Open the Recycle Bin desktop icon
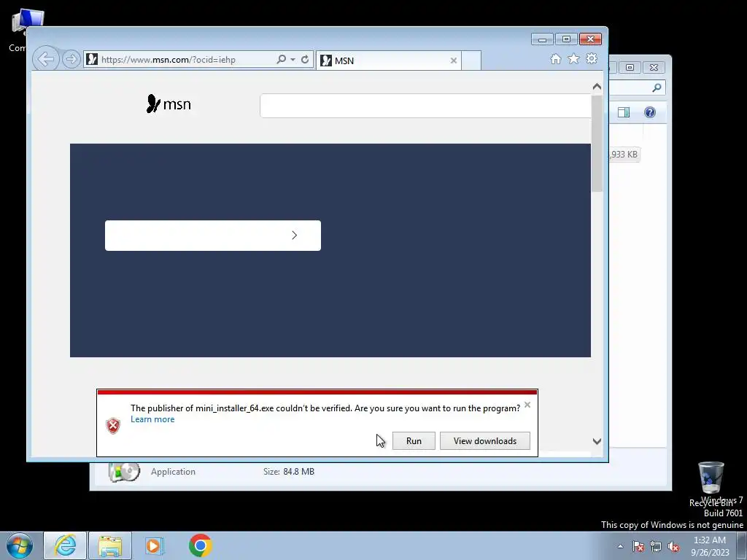The image size is (747, 560). (x=711, y=484)
